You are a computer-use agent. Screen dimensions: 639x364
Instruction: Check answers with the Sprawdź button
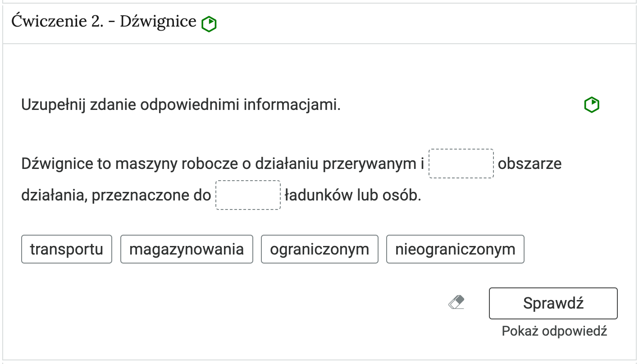[x=553, y=303]
